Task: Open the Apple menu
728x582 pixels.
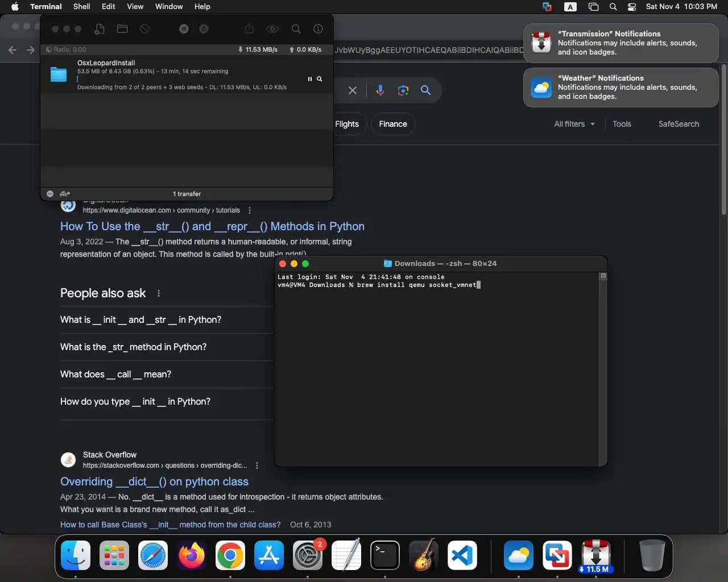Action: point(15,6)
